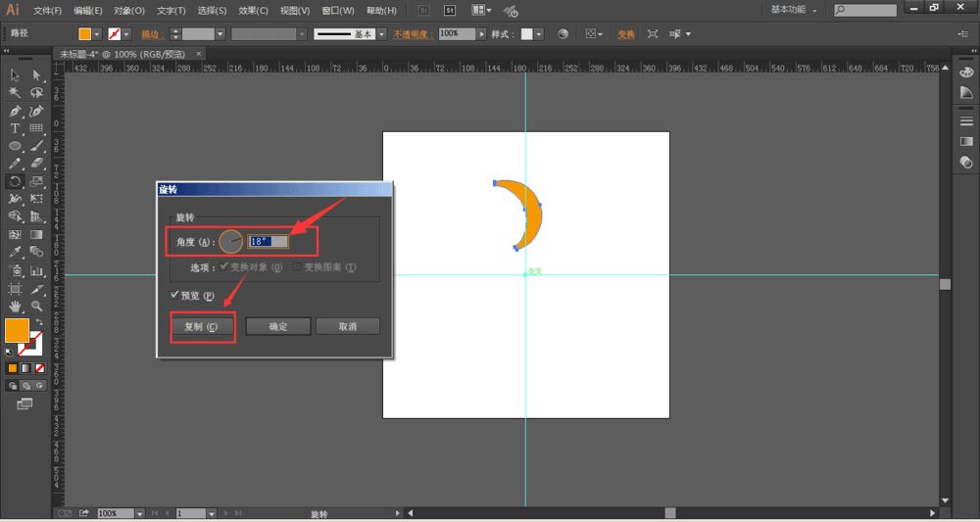Open the 效果(E) menu
The image size is (980, 522).
(x=254, y=11)
